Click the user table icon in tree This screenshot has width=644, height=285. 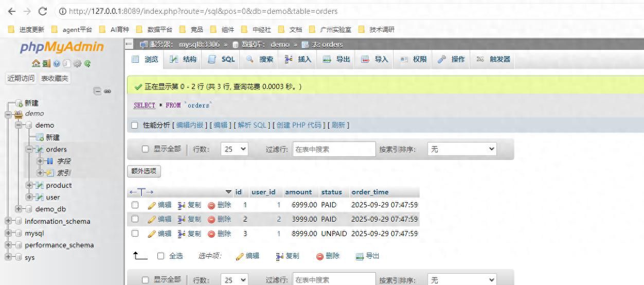[x=39, y=197]
